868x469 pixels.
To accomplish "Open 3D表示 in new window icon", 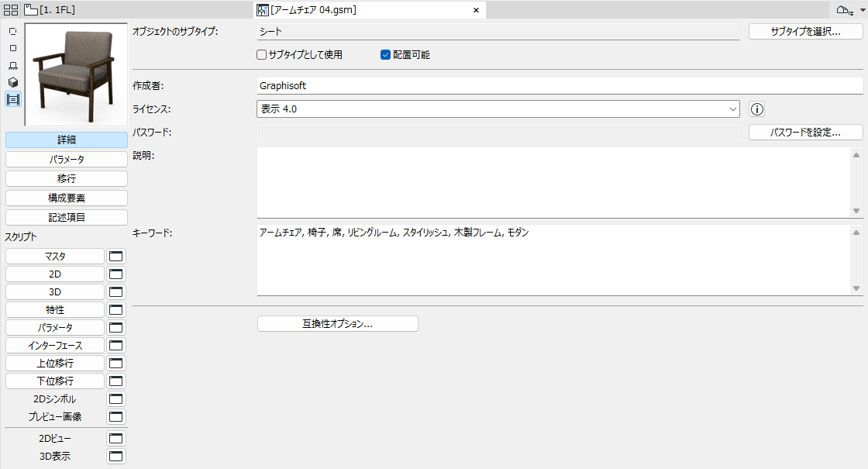I will click(115, 457).
